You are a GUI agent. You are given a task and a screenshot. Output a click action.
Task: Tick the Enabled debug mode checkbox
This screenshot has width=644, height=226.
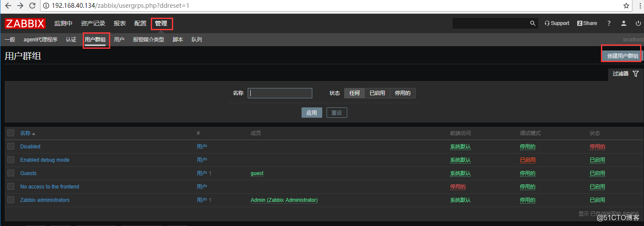click(x=11, y=160)
